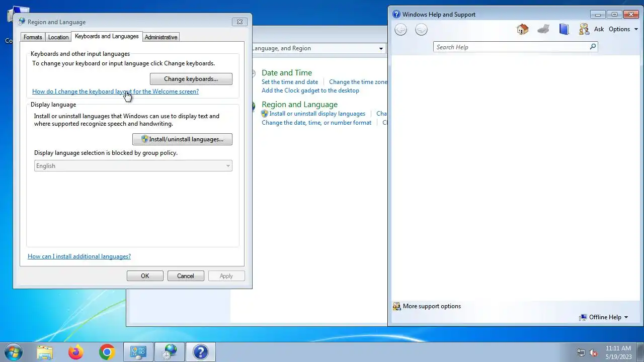
Task: Switch to the Administrative tab
Action: (161, 37)
